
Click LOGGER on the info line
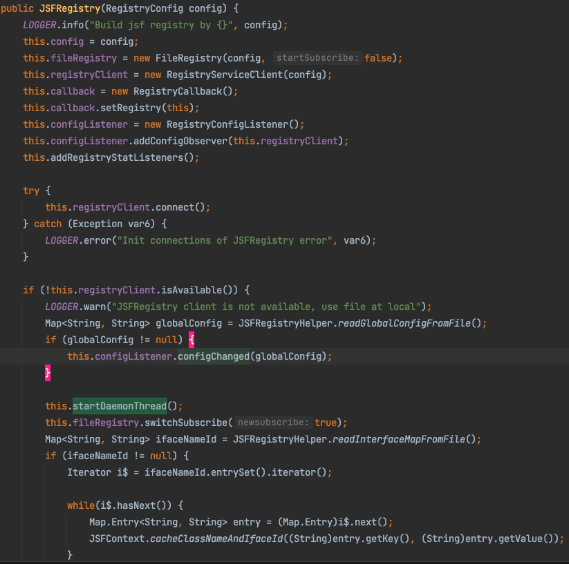coord(39,25)
